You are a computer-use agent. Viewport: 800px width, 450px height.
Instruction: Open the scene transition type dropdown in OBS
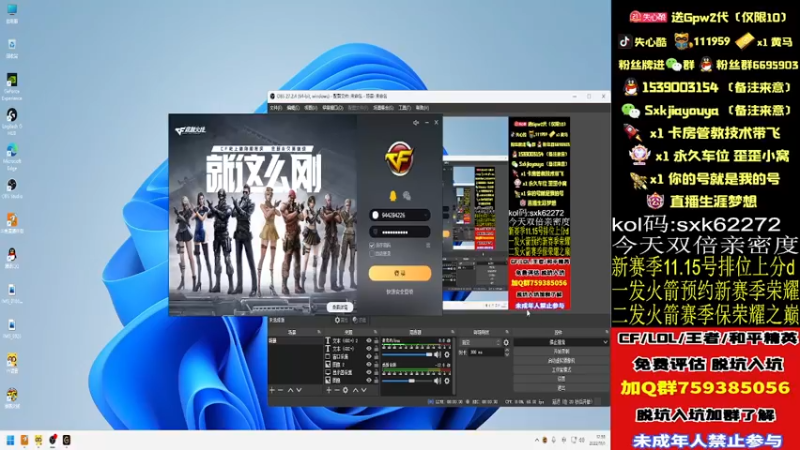[x=480, y=343]
